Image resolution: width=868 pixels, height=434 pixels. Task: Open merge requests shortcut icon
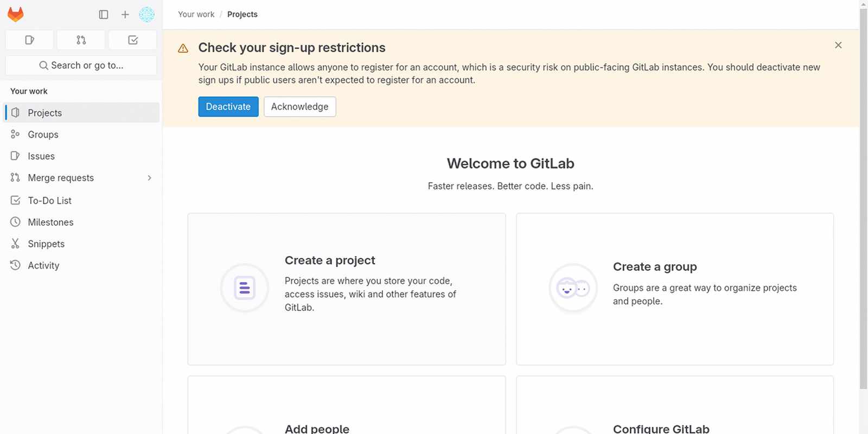pyautogui.click(x=81, y=40)
